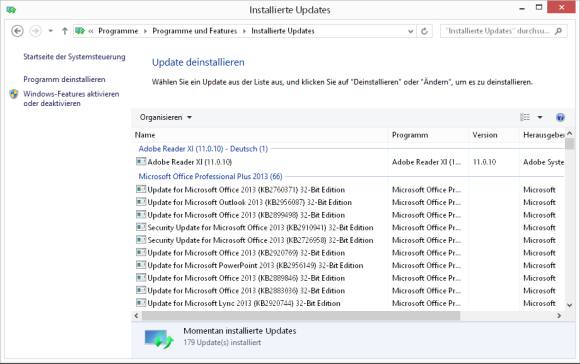The image size is (580, 364).
Task: Click the icon of update KB2760371
Action: pyautogui.click(x=141, y=189)
